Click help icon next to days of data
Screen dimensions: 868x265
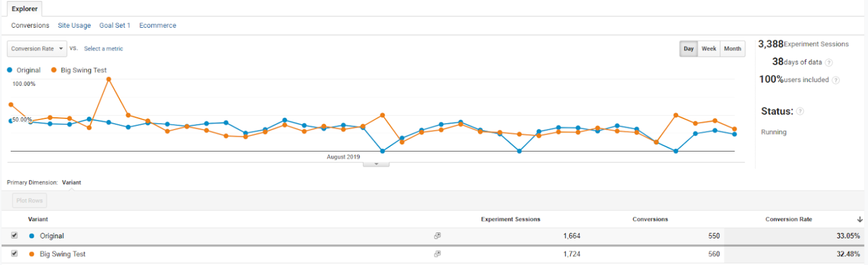pos(829,62)
